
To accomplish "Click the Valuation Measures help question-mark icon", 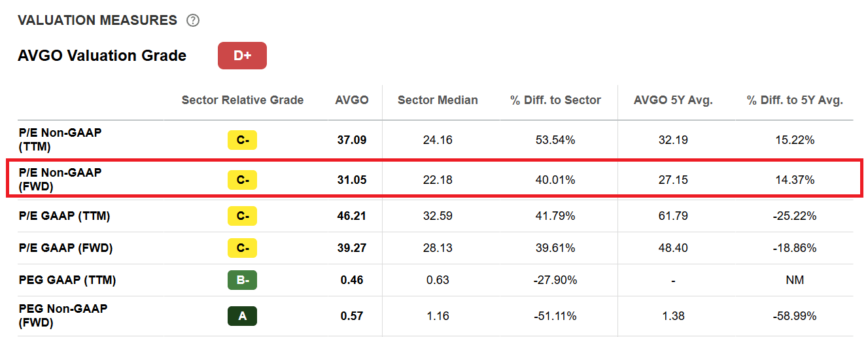I will (193, 20).
